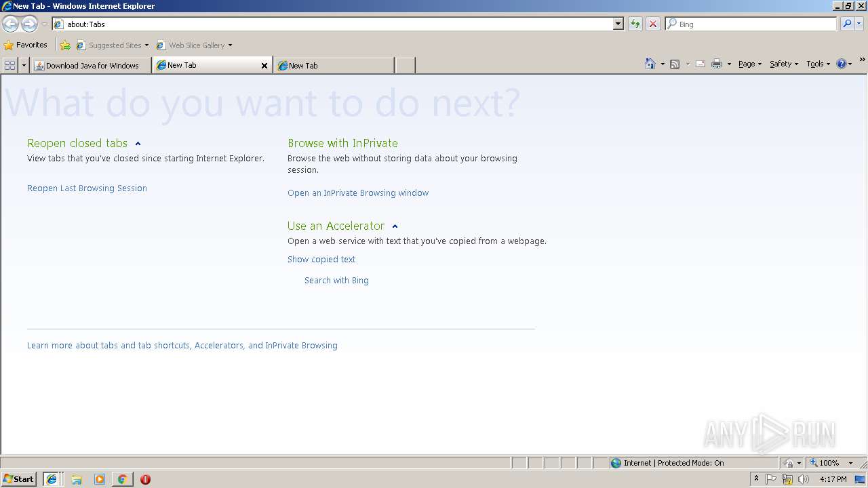
Task: Open the Page menu
Action: [x=750, y=64]
